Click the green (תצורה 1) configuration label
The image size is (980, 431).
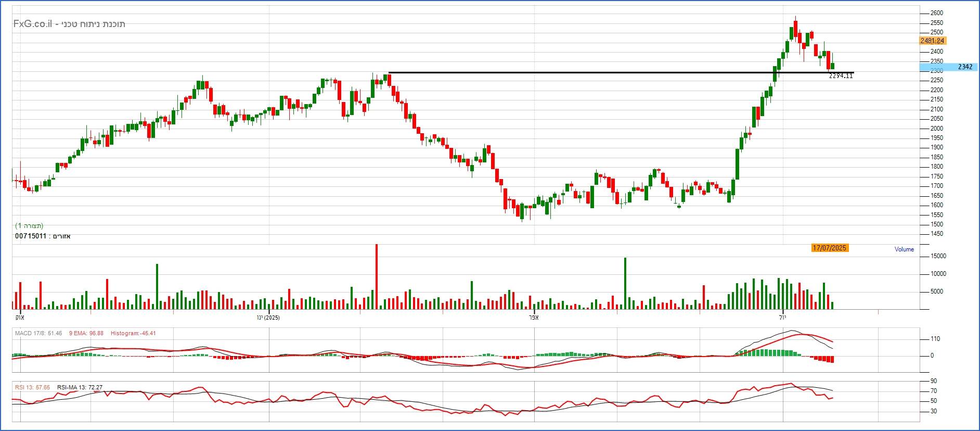tap(29, 225)
